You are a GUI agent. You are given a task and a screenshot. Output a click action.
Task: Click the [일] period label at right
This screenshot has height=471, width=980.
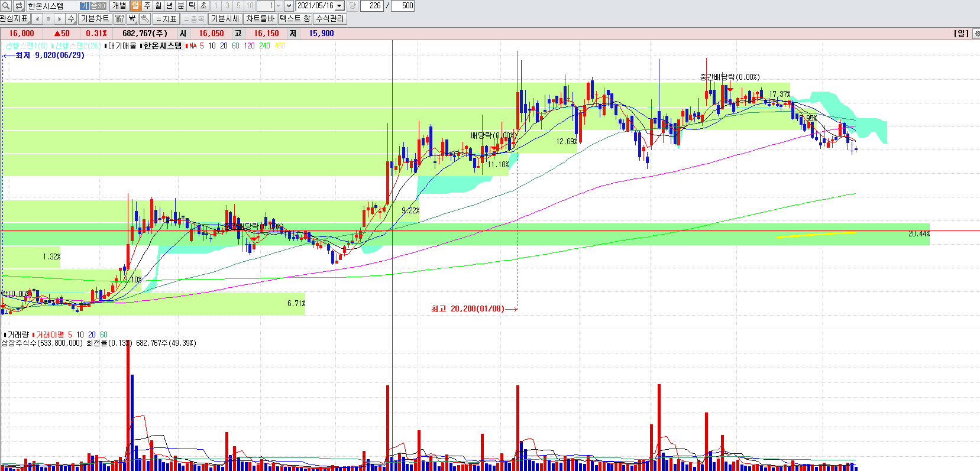pyautogui.click(x=962, y=33)
